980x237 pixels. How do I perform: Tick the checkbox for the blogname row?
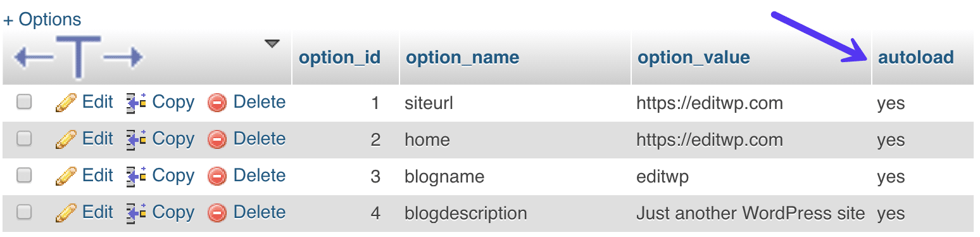[24, 176]
